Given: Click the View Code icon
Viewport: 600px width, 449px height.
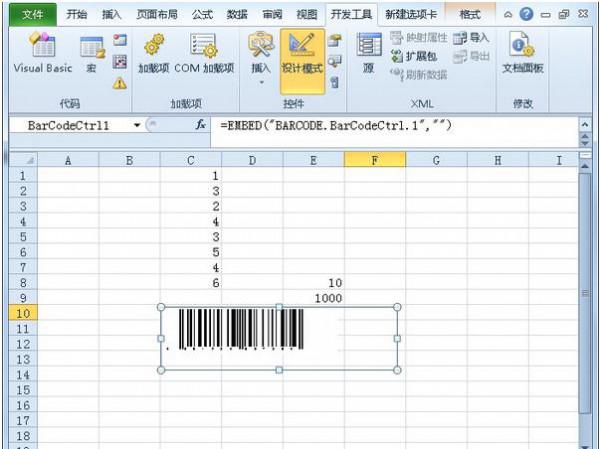Looking at the screenshot, I should [x=335, y=61].
